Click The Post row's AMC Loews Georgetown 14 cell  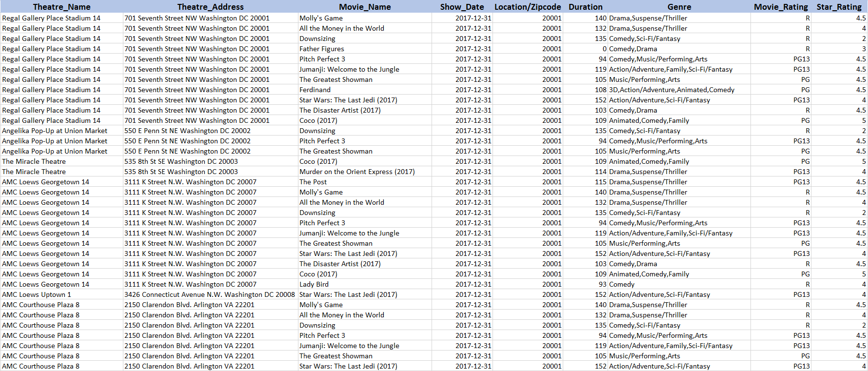point(61,182)
